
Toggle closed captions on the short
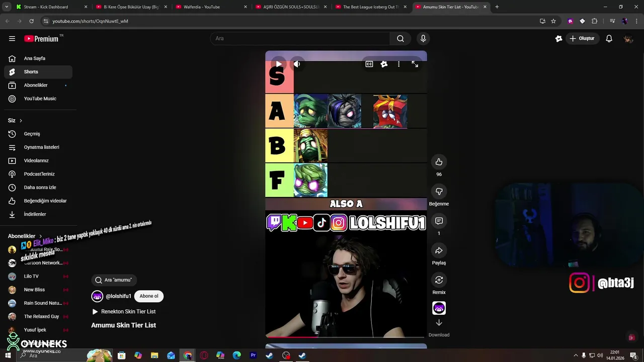[369, 64]
